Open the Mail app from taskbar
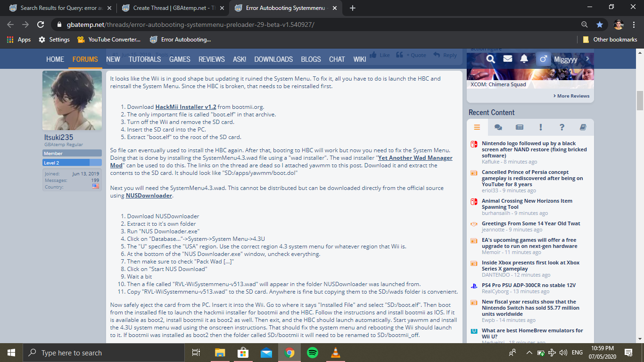 [x=266, y=353]
